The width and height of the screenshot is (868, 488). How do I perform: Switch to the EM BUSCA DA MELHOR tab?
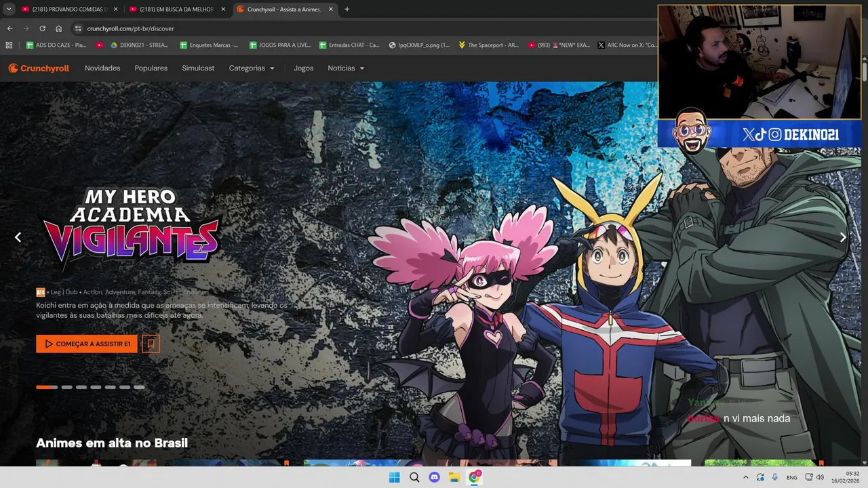[176, 9]
